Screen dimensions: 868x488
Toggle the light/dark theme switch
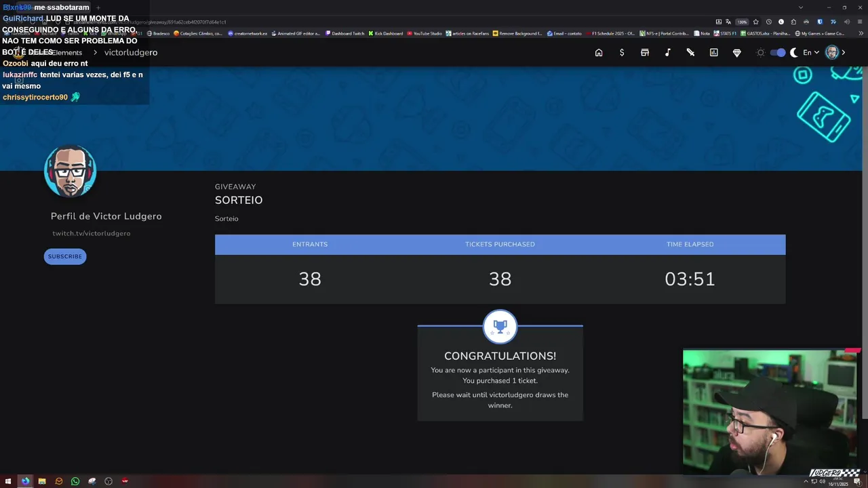tap(778, 53)
